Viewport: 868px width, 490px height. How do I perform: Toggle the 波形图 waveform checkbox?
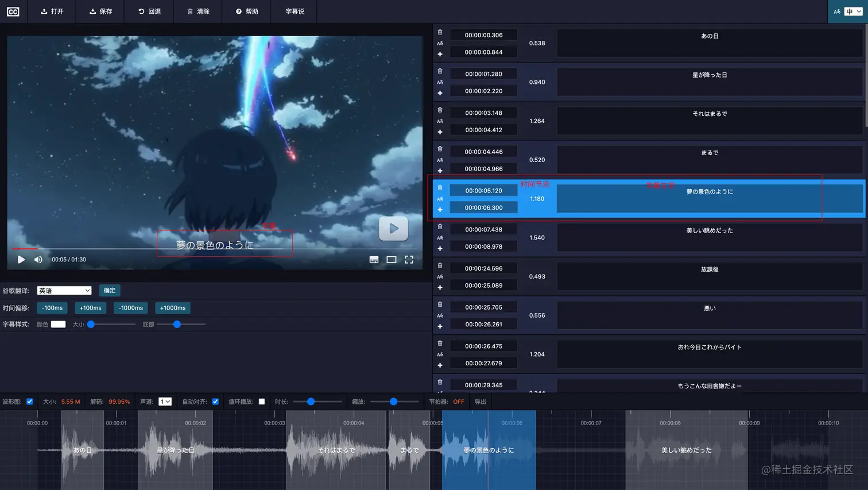pyautogui.click(x=30, y=402)
